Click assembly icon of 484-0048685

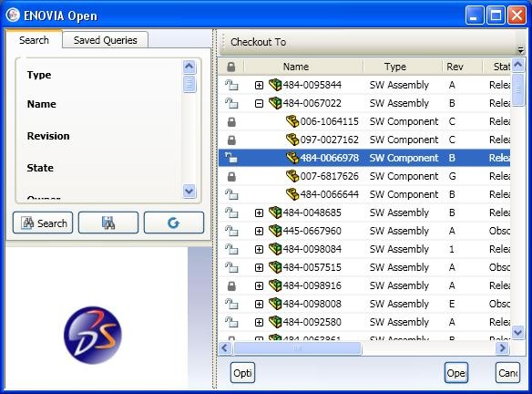(275, 213)
